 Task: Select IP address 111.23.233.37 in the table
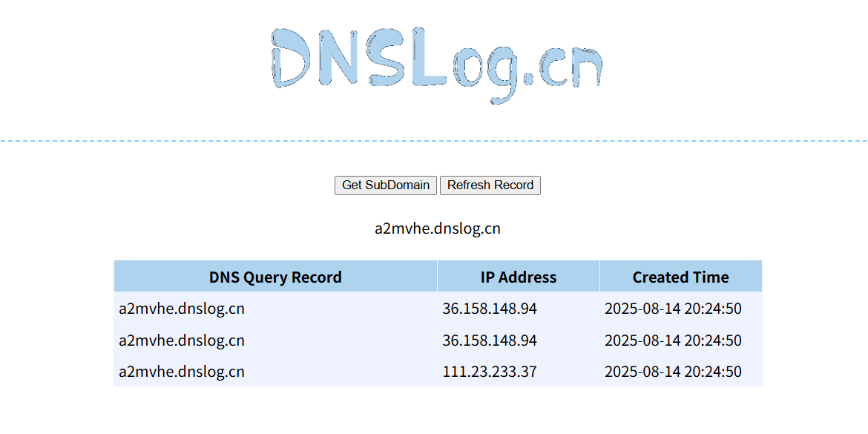click(x=490, y=372)
